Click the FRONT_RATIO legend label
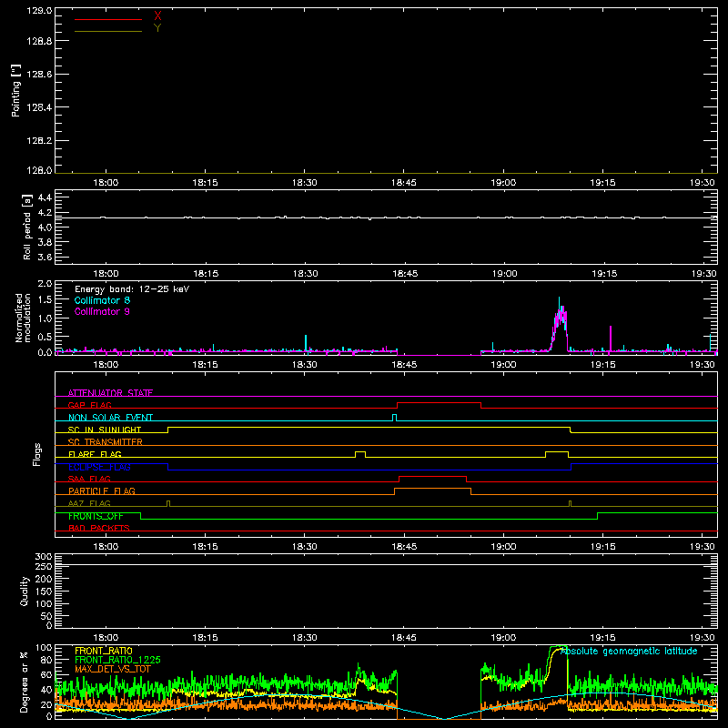The height and width of the screenshot is (728, 728). tap(104, 651)
